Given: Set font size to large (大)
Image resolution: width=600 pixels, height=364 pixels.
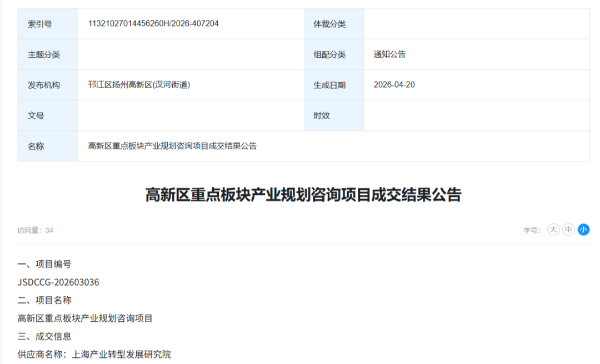Looking at the screenshot, I should click(553, 229).
